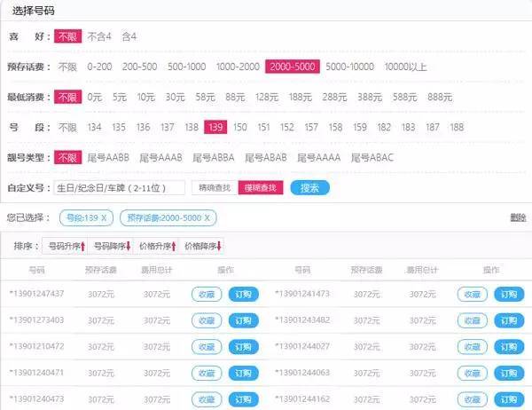Select 不限 in the 预存话费 row
Viewport: 532px width, 410px height.
pos(67,67)
